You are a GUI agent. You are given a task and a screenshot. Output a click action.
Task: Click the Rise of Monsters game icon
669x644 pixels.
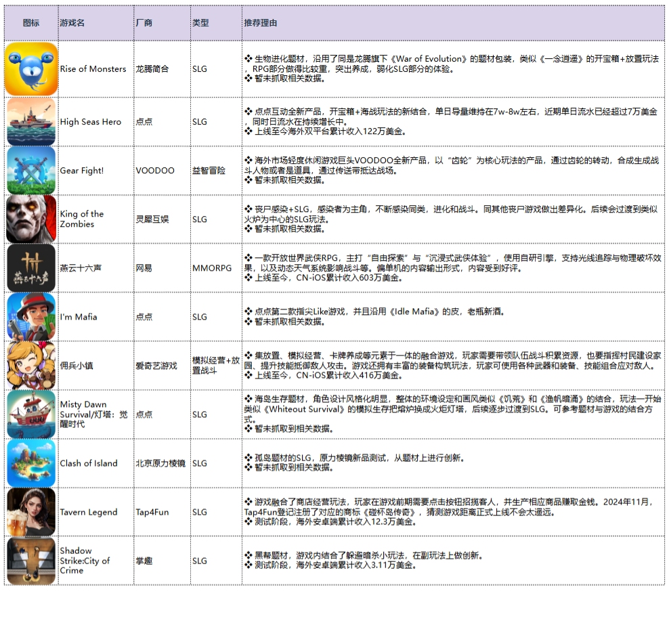[31, 69]
